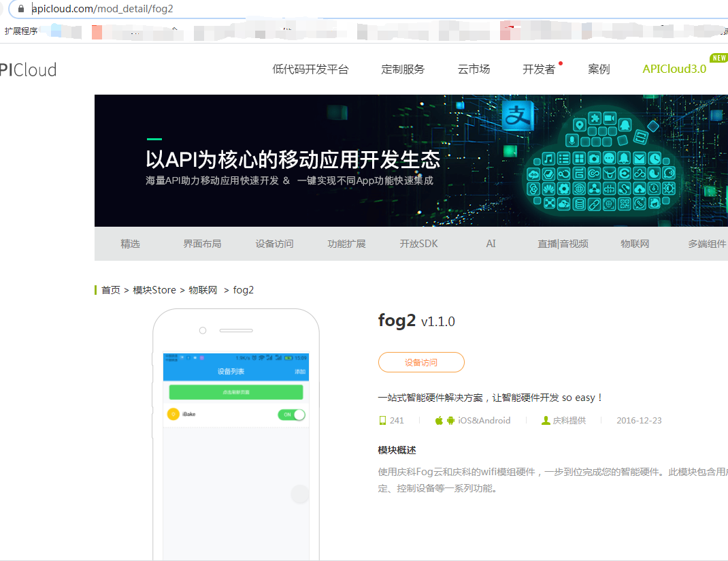Select the 设备访问 category tab
The image size is (728, 561).
click(x=274, y=244)
